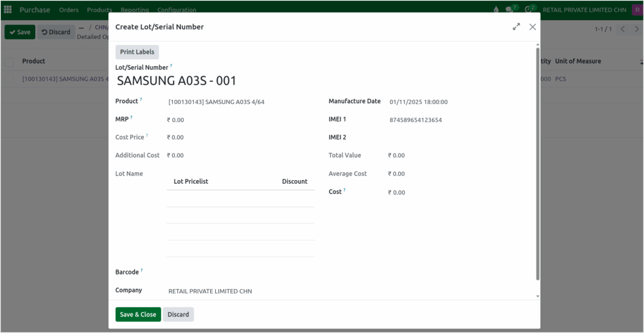Click scrollbar down arrow in dialog

coord(537,296)
